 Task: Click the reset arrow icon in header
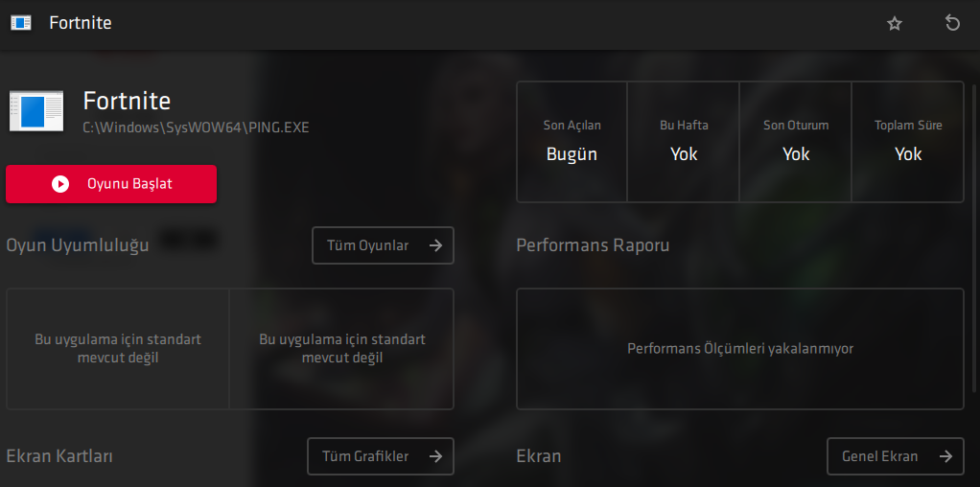952,24
